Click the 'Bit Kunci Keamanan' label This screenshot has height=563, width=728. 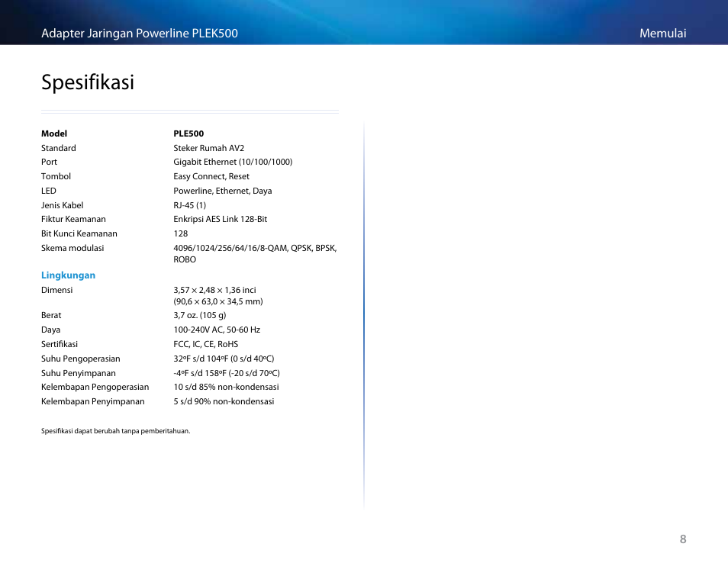[79, 233]
